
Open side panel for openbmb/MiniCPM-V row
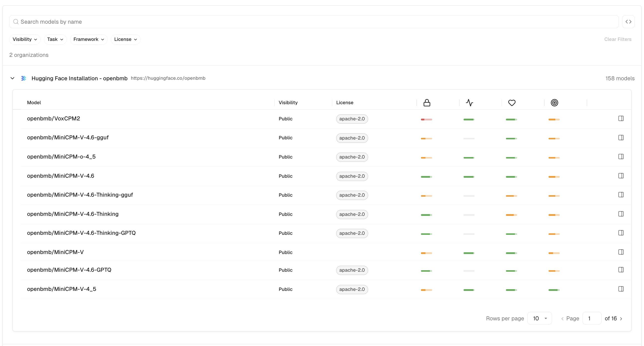[621, 252]
